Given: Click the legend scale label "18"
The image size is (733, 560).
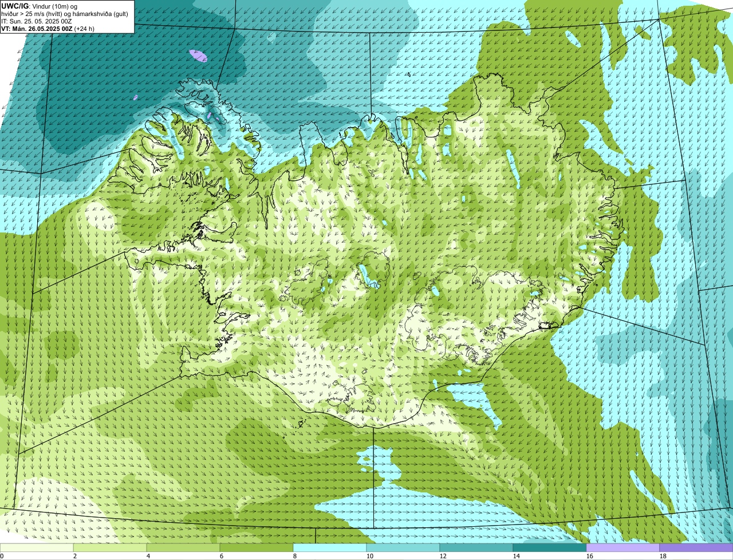Looking at the screenshot, I should (x=663, y=556).
